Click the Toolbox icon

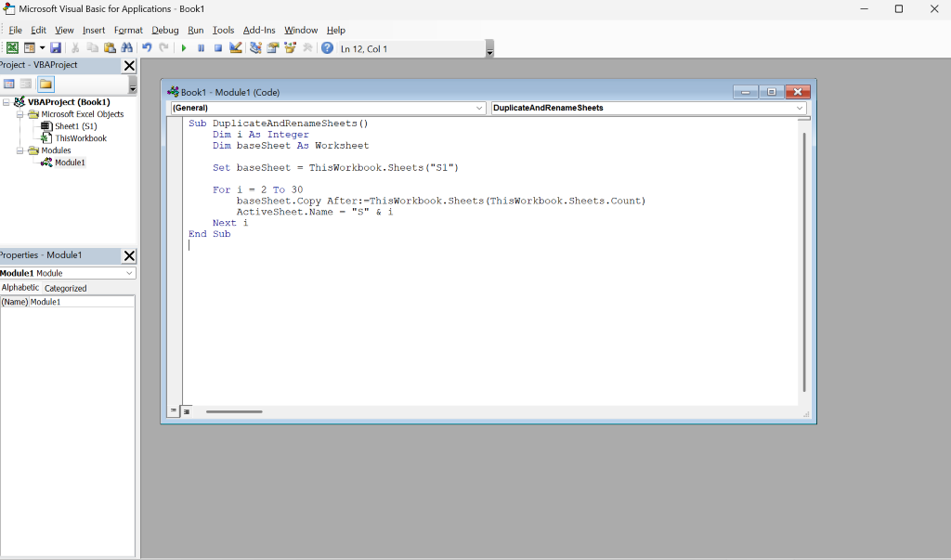point(307,48)
